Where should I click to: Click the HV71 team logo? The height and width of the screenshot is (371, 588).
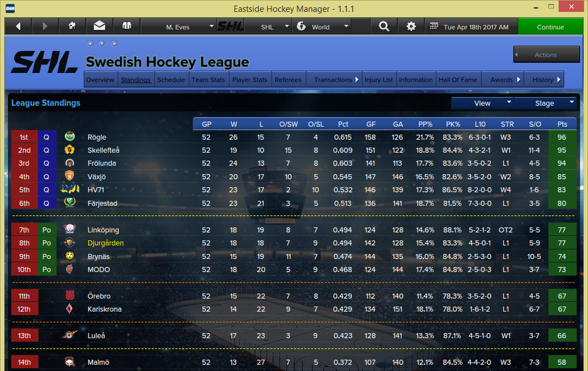[x=69, y=189]
